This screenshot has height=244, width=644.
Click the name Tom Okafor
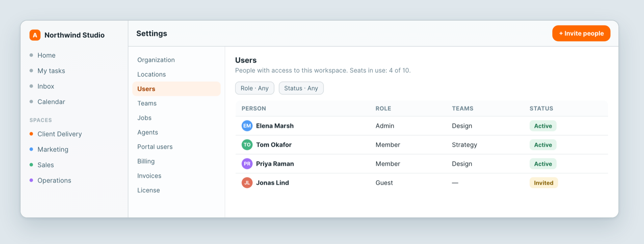tap(274, 145)
